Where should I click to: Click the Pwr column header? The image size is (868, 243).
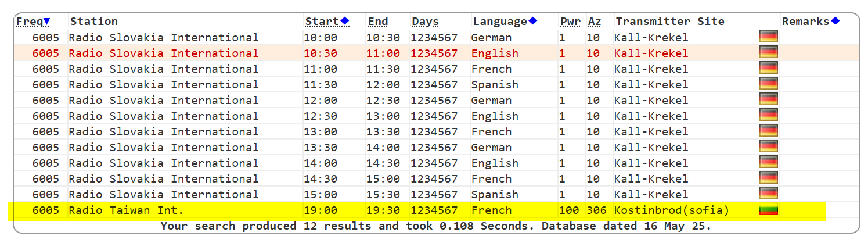pos(570,22)
